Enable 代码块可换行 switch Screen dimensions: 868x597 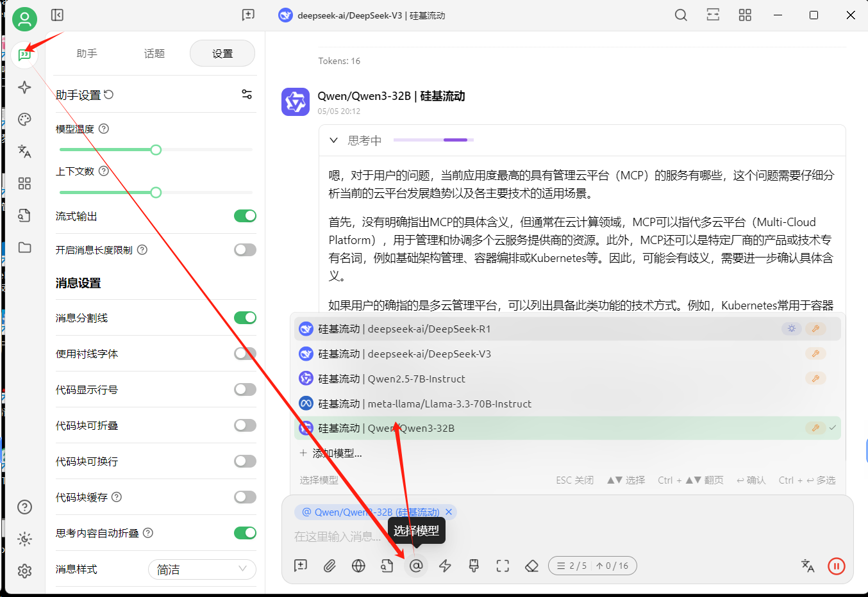point(245,461)
